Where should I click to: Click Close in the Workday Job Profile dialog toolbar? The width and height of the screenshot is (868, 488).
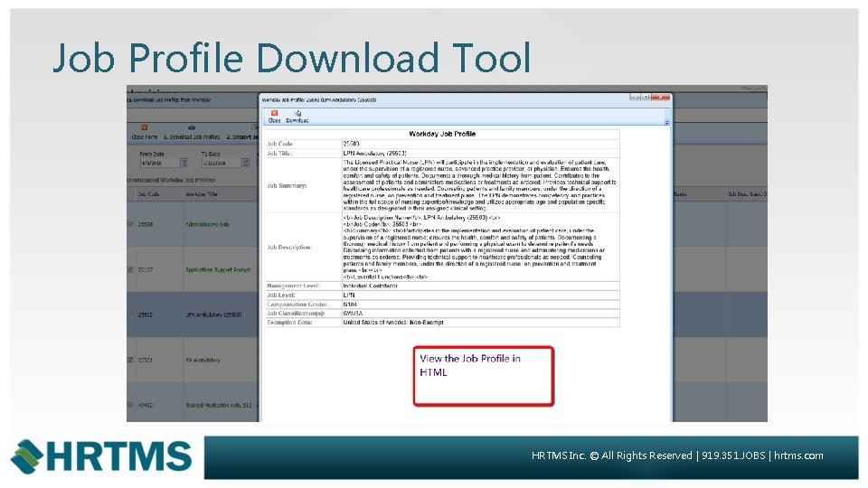click(x=274, y=117)
